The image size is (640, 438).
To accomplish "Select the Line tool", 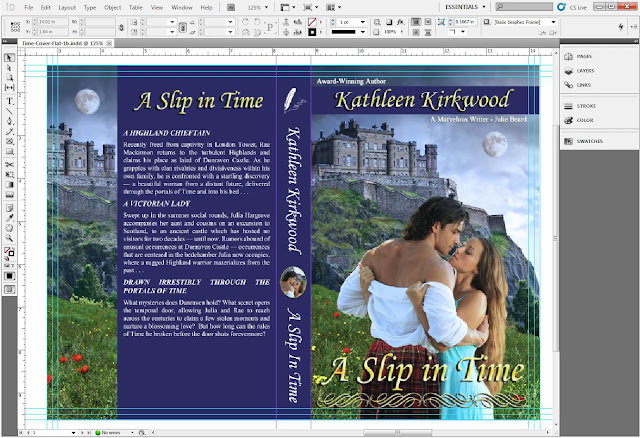I will (9, 111).
